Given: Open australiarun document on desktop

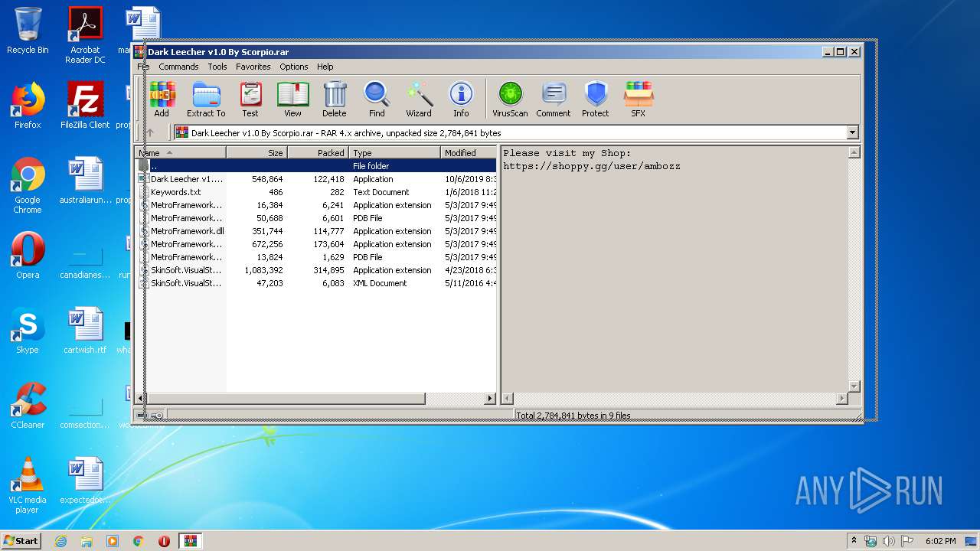Looking at the screenshot, I should click(x=85, y=181).
